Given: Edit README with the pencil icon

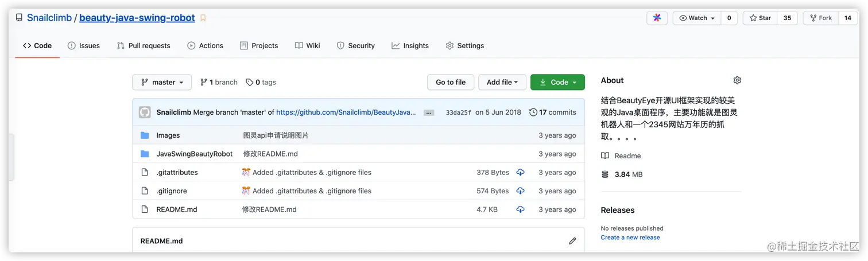Looking at the screenshot, I should coord(572,241).
